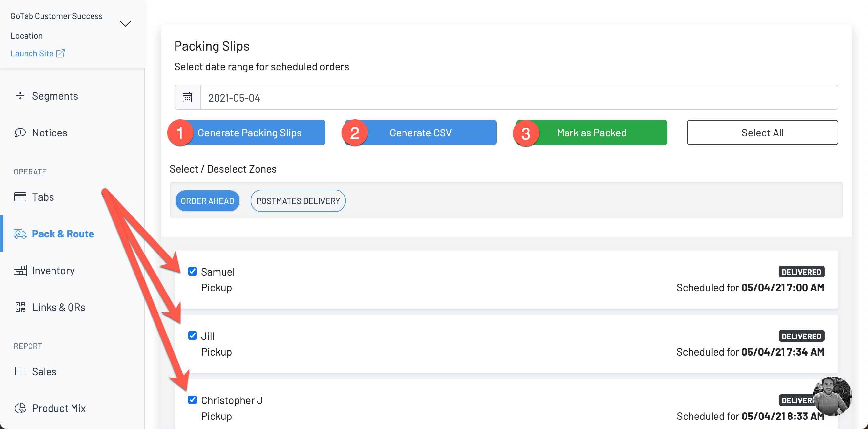The width and height of the screenshot is (868, 429).
Task: Click the Links & QRs code icon
Action: point(20,307)
